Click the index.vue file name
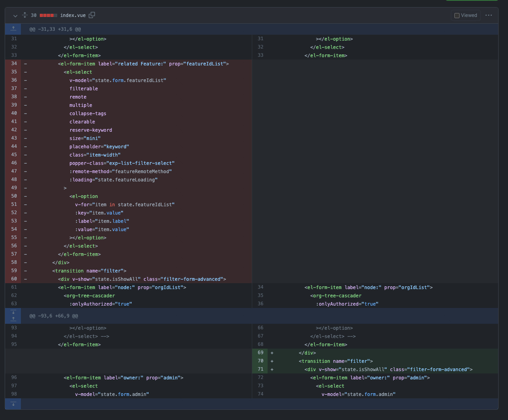The image size is (508, 420). point(73,15)
